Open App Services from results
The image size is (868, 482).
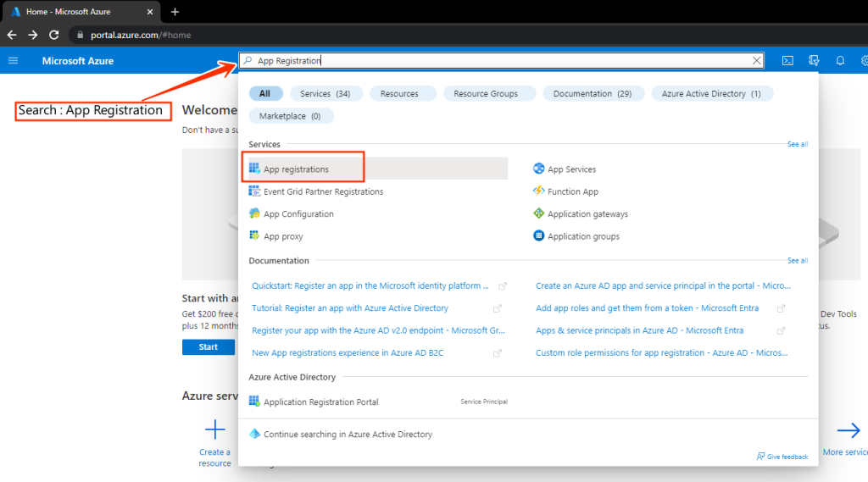coord(570,169)
